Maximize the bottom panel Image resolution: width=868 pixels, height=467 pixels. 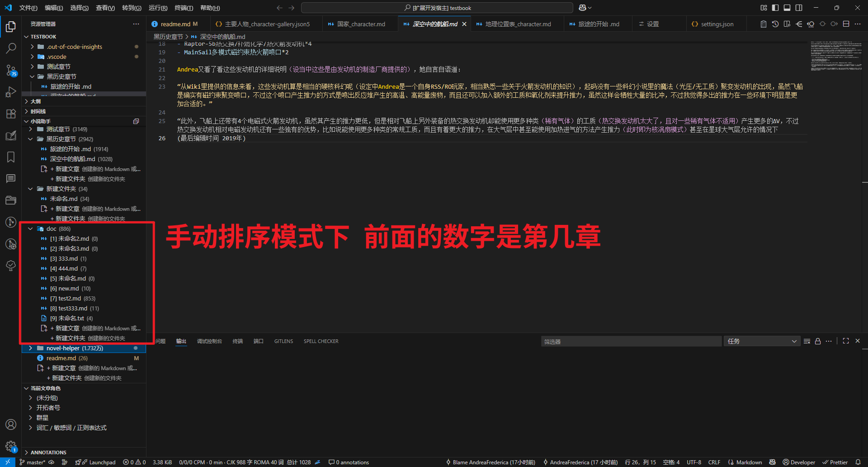point(846,341)
